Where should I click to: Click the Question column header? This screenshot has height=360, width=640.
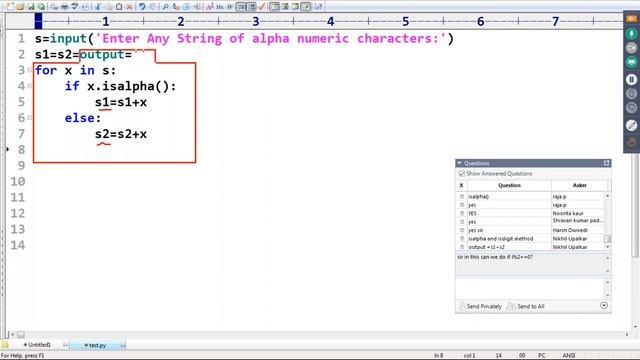point(509,185)
